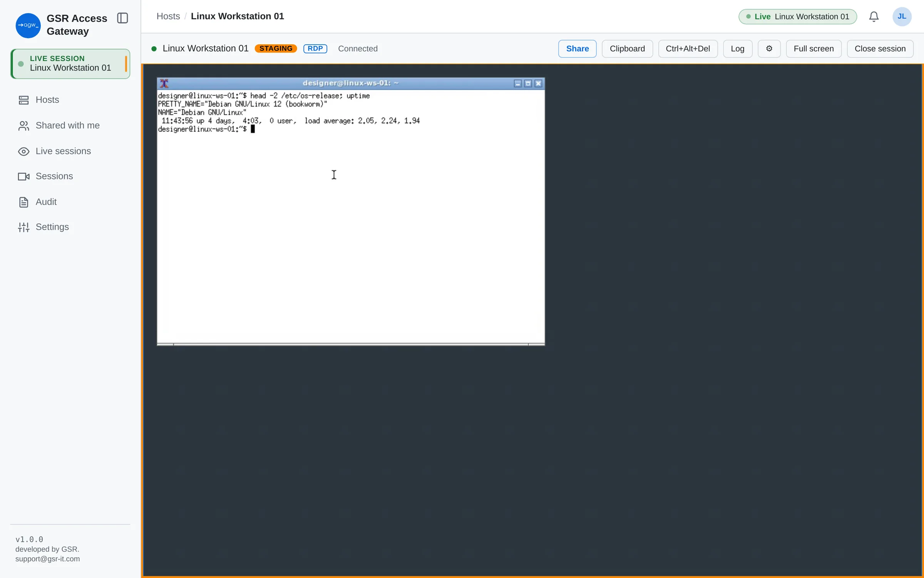Open the Clipboard panel
The height and width of the screenshot is (578, 924).
coord(627,49)
